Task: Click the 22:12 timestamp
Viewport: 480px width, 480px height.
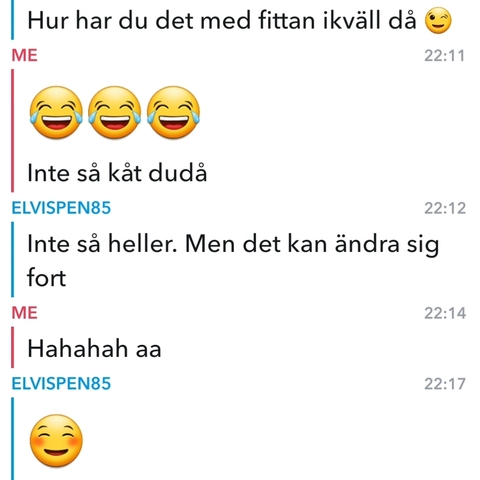Action: (445, 208)
